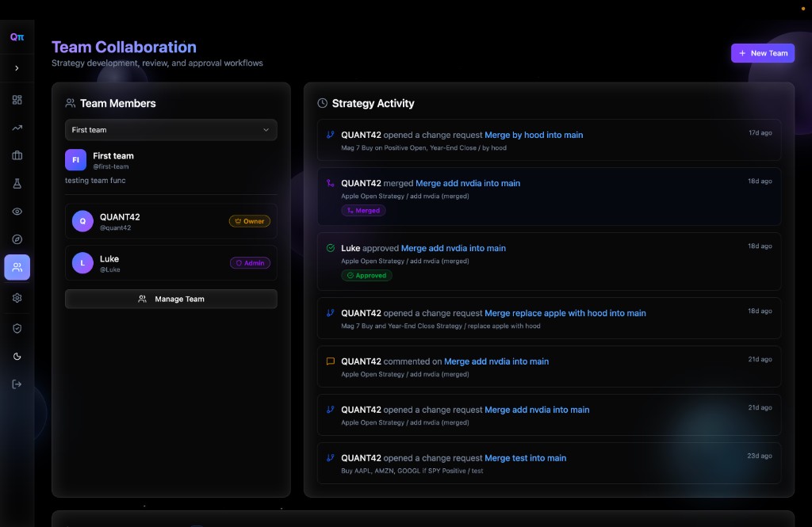Open 'Merge test into main' change request
The image size is (812, 527).
tap(525, 458)
